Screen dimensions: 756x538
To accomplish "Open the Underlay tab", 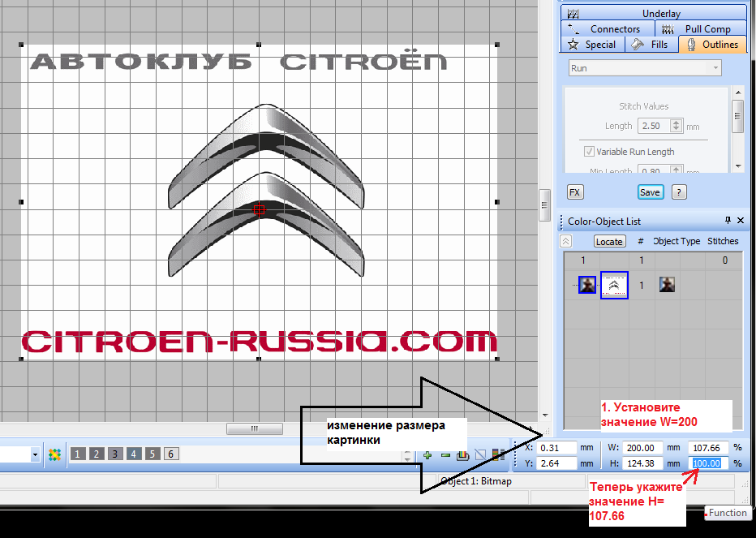I will [653, 13].
